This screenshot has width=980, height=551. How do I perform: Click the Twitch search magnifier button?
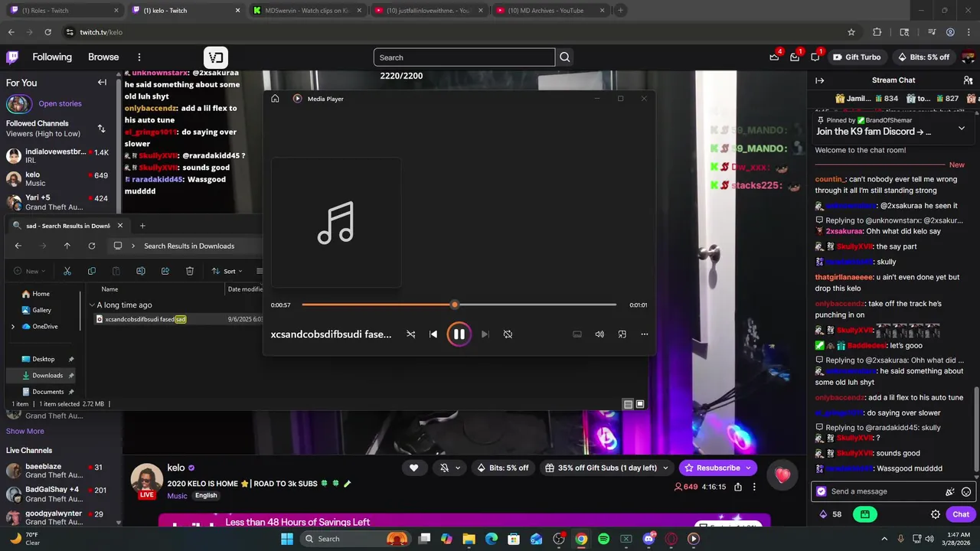(x=565, y=57)
